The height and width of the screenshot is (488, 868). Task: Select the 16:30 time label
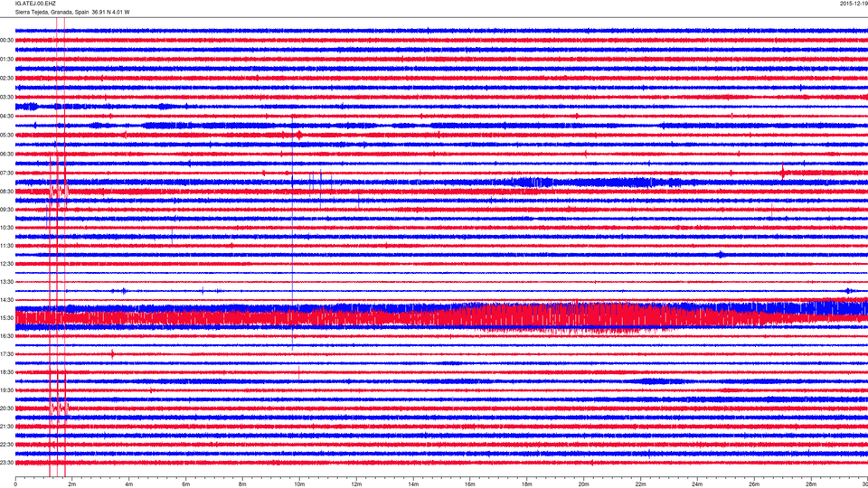tap(6, 336)
